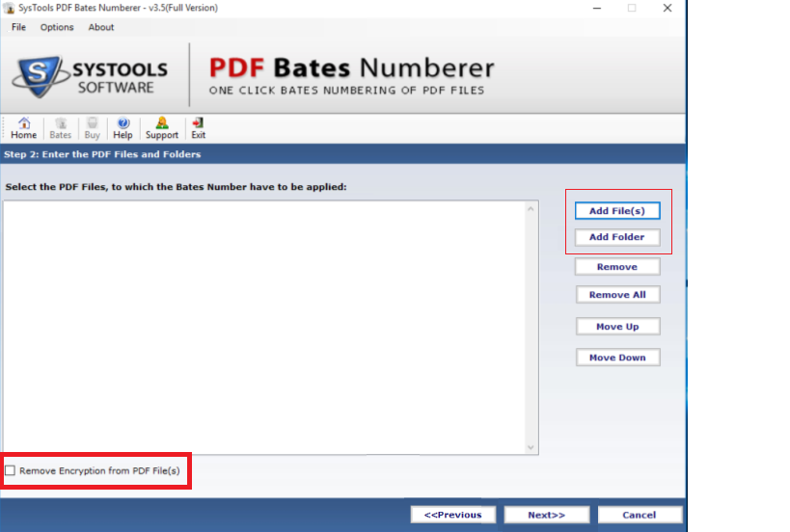Click the Buy toolbar icon
The height and width of the screenshot is (532, 790).
pyautogui.click(x=93, y=128)
